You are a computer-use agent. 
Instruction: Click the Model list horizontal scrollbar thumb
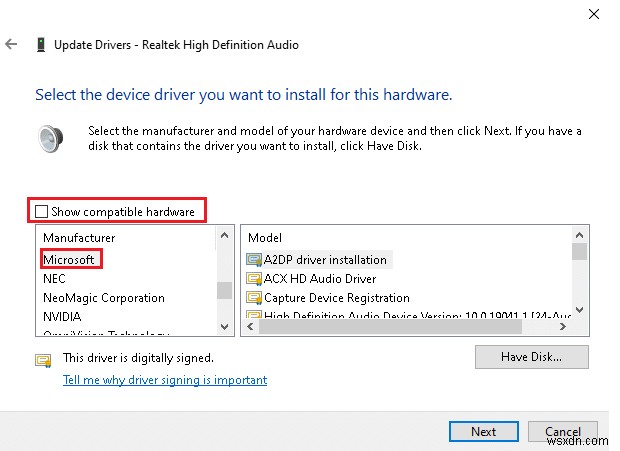pos(390,326)
